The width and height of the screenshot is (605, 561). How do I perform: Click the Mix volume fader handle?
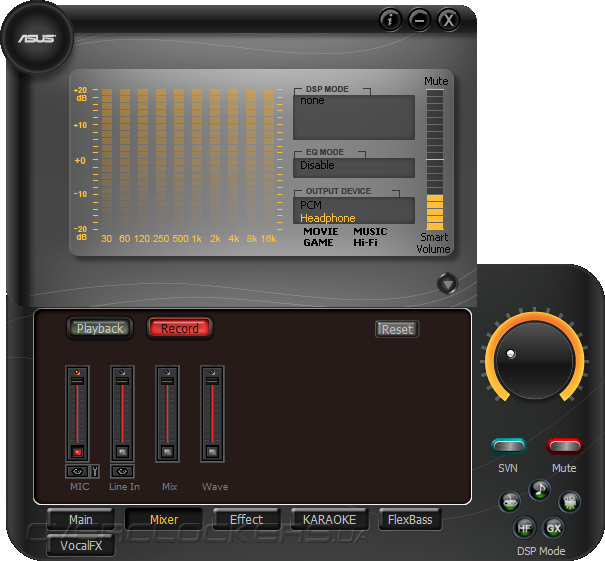pos(167,381)
